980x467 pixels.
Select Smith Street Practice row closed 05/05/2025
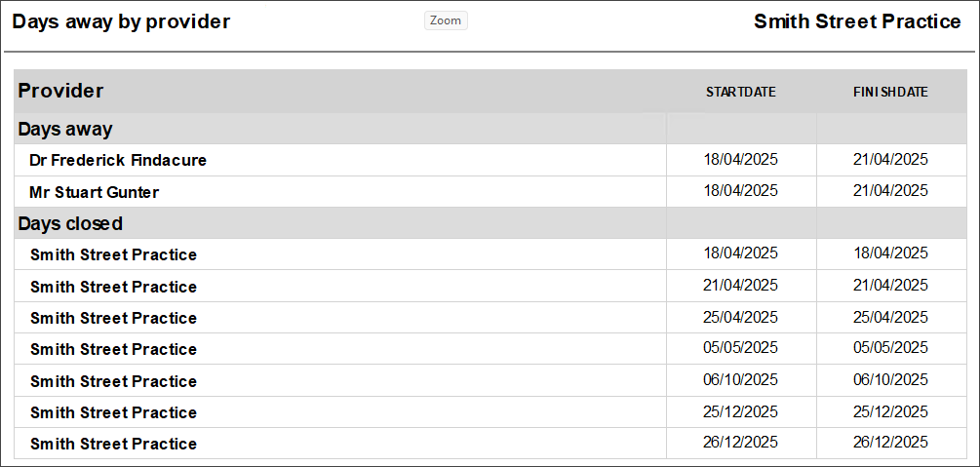point(490,349)
